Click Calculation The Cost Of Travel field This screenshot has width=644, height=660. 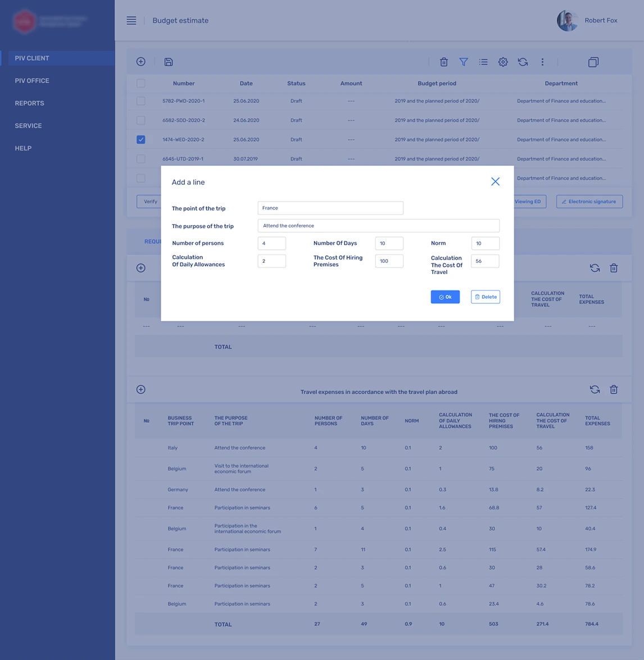(x=485, y=261)
